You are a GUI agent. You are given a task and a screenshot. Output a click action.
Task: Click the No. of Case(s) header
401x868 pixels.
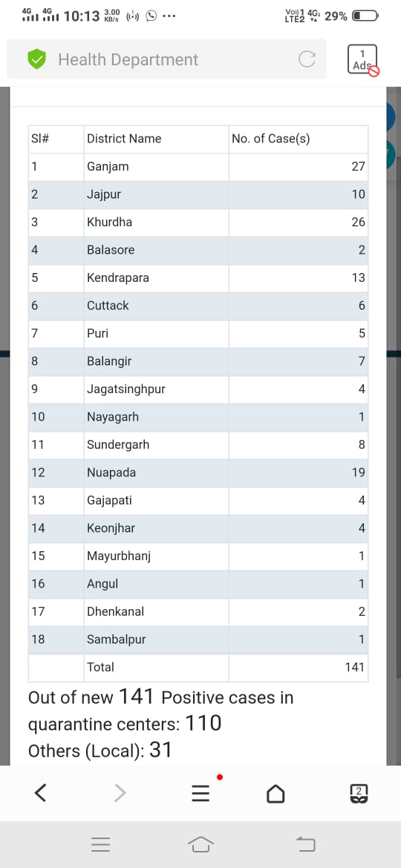click(x=271, y=139)
